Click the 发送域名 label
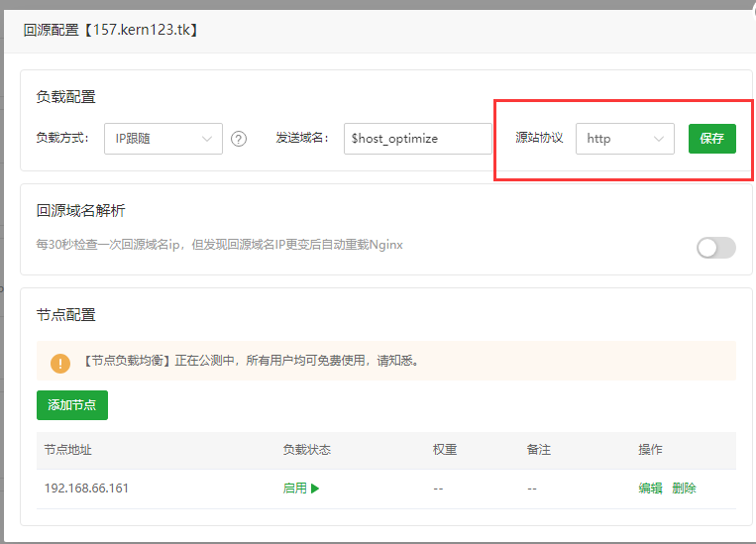 [302, 138]
